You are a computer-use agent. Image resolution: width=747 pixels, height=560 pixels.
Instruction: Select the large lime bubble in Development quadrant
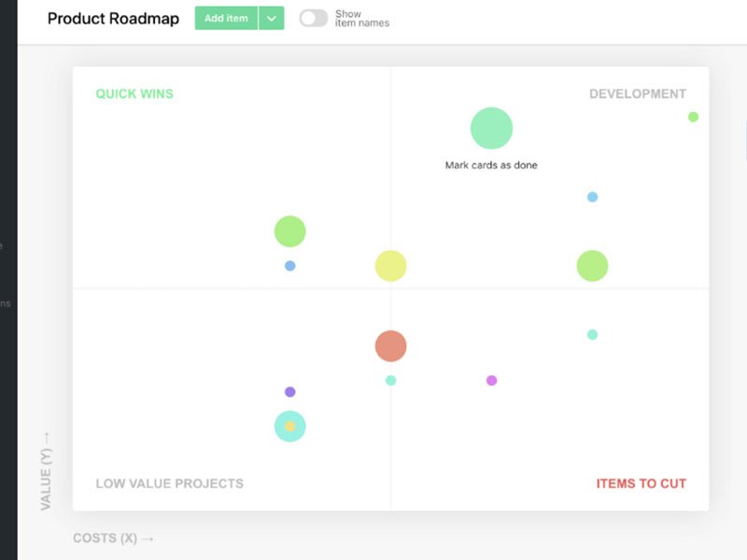[x=592, y=266]
